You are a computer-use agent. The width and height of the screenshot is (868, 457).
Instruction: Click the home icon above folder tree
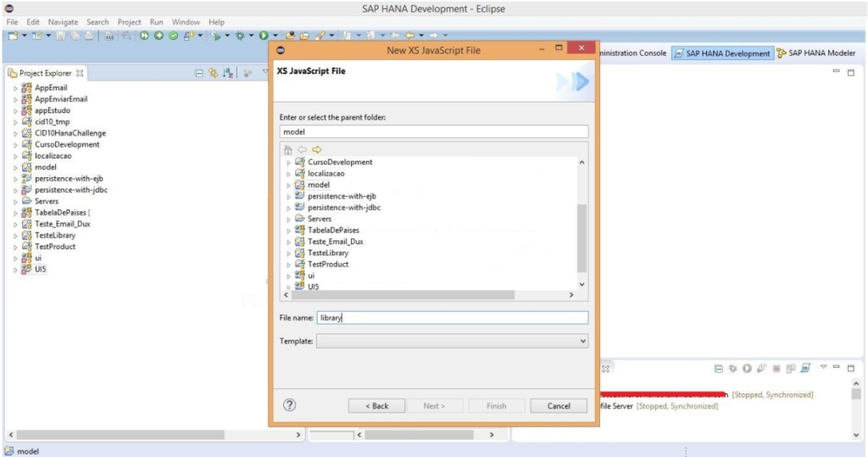(x=288, y=149)
